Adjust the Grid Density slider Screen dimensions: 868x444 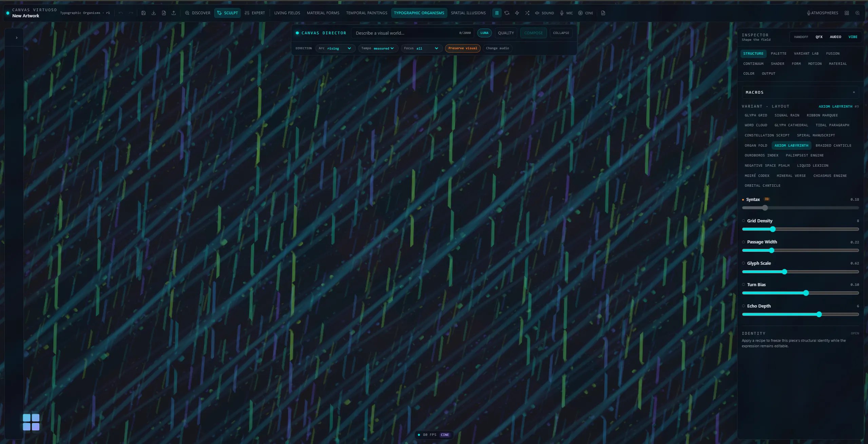point(800,229)
